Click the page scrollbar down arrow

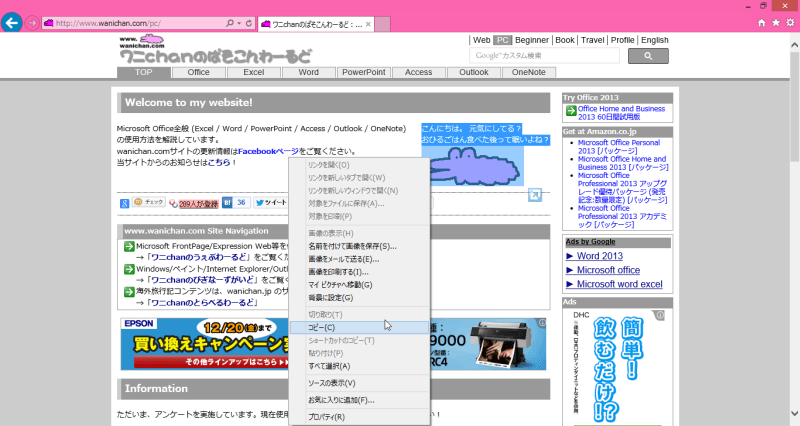[794, 414]
